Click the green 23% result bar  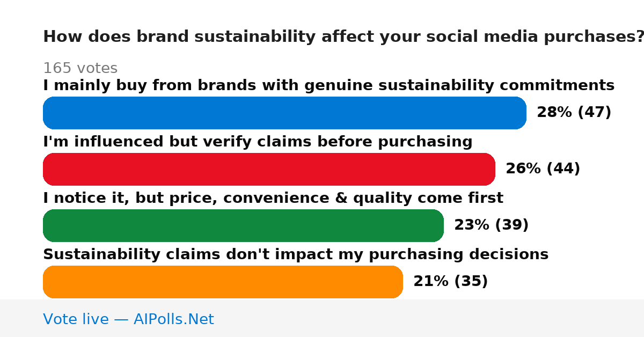click(x=243, y=225)
